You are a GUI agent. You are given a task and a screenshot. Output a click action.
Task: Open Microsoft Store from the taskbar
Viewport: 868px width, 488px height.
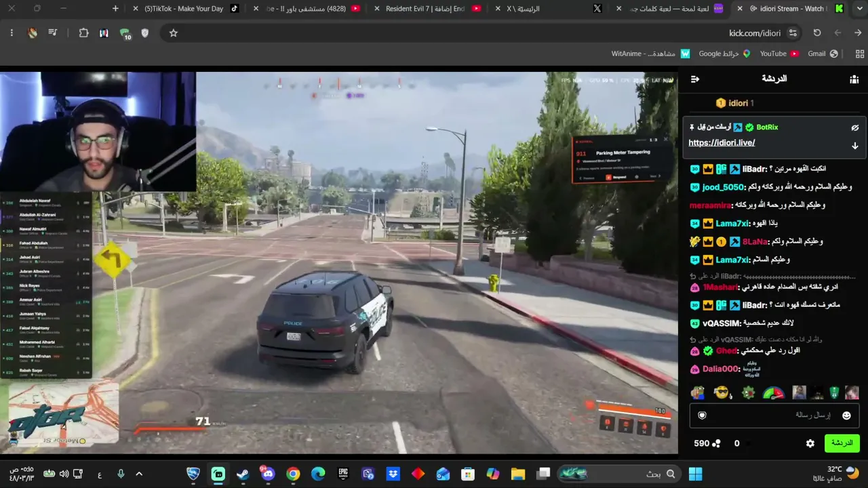(468, 474)
